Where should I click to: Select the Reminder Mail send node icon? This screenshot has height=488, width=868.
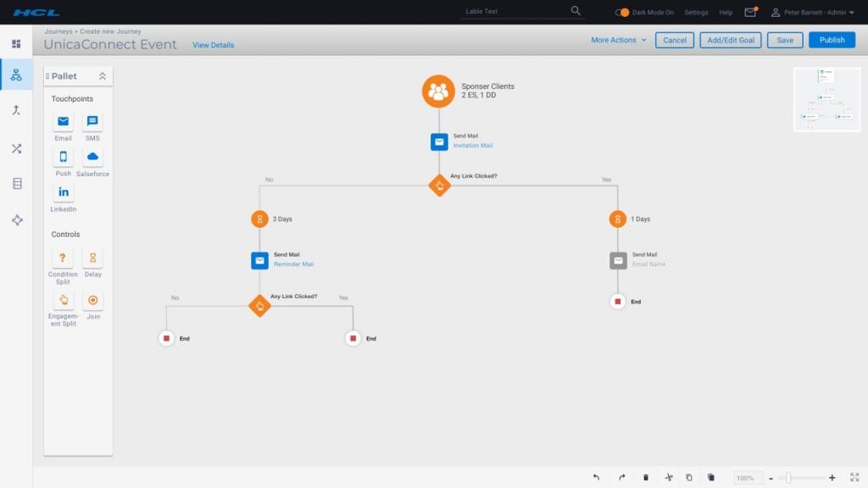(259, 261)
